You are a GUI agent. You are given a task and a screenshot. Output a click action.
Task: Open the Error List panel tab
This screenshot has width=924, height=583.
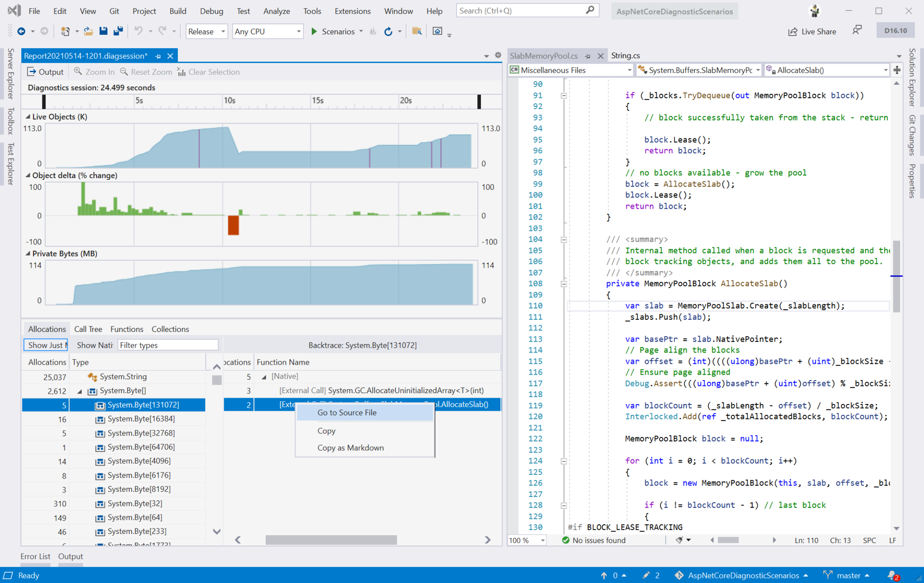coord(35,556)
